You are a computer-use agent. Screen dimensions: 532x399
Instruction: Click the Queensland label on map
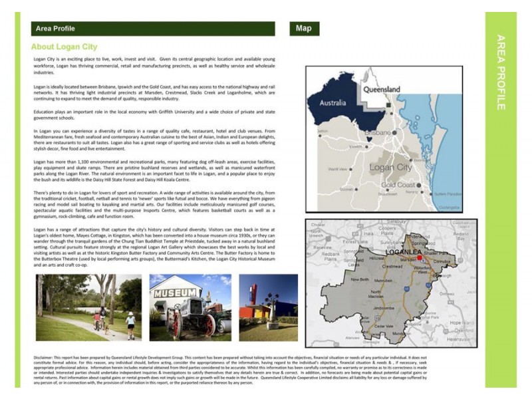[382, 90]
